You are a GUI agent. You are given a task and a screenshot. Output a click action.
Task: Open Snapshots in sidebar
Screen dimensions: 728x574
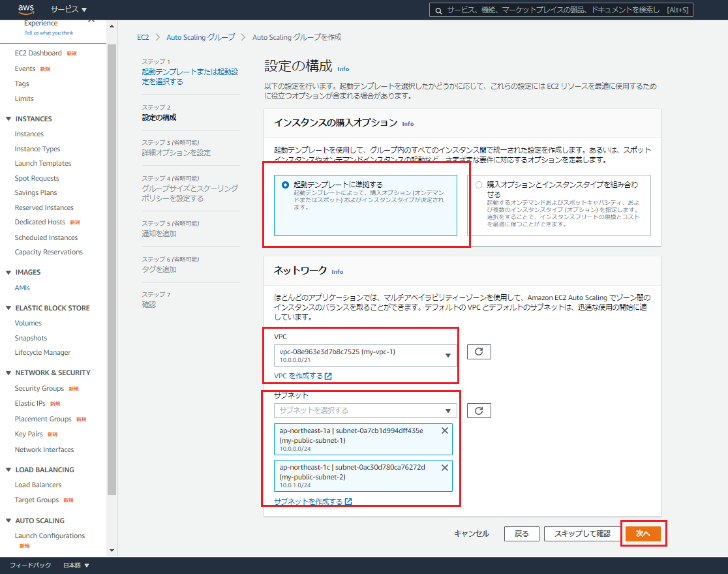click(31, 338)
